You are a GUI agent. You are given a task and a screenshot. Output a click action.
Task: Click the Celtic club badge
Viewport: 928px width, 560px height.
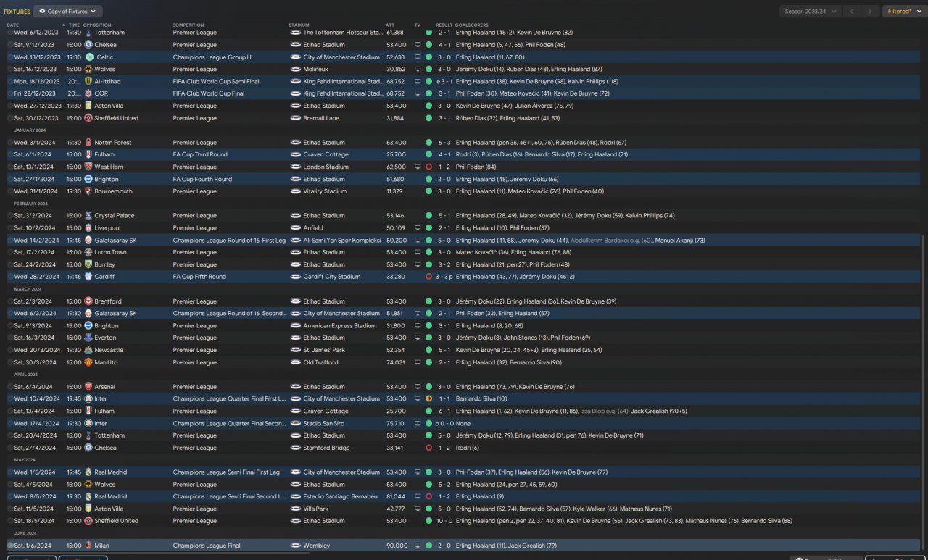click(x=89, y=57)
